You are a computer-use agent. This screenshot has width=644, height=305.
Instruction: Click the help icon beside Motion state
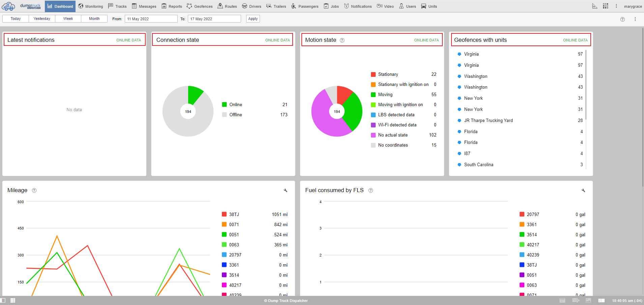click(x=342, y=40)
